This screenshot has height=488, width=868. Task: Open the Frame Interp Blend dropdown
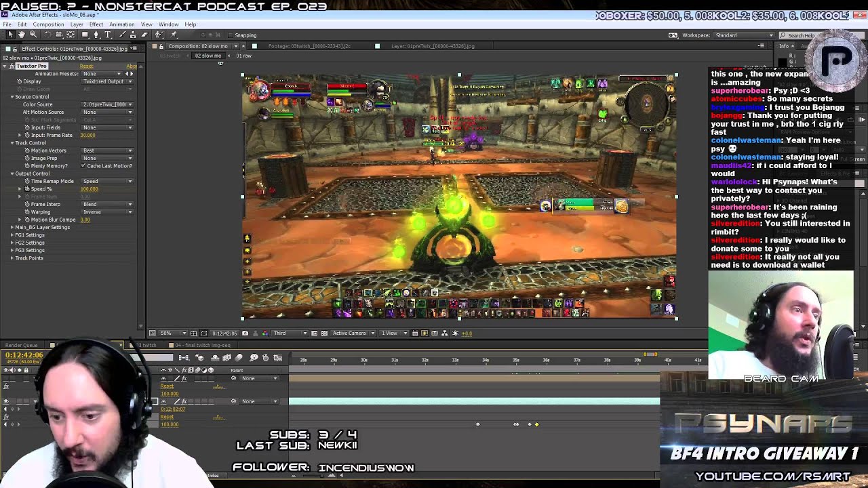(107, 204)
